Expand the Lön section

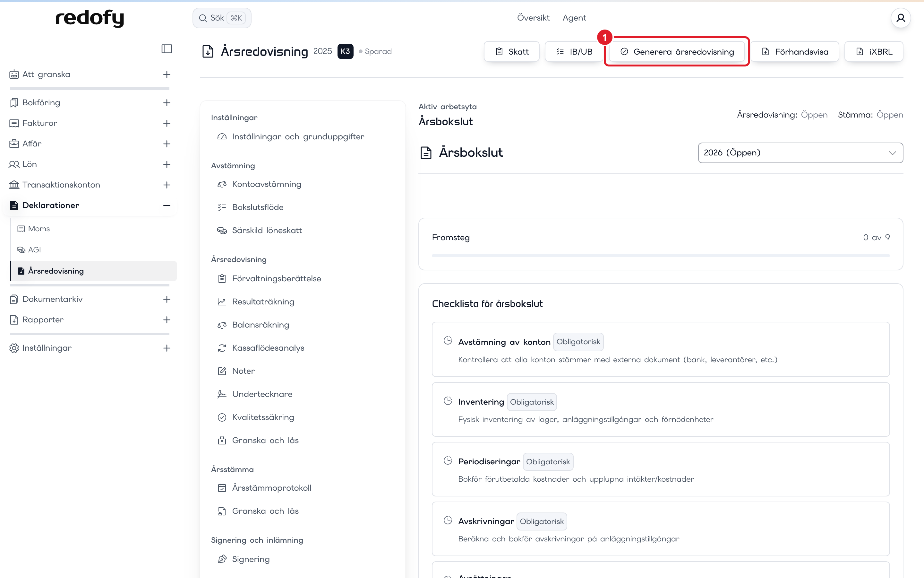coord(167,164)
